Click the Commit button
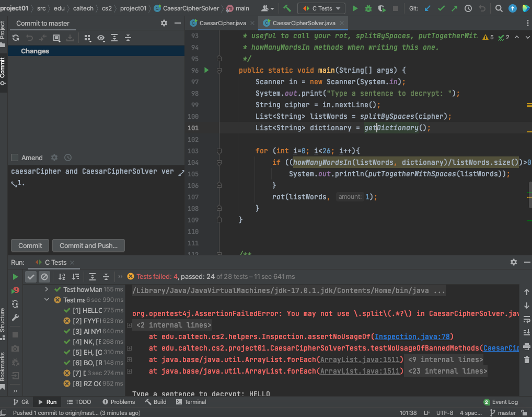This screenshot has width=532, height=417. (30, 245)
